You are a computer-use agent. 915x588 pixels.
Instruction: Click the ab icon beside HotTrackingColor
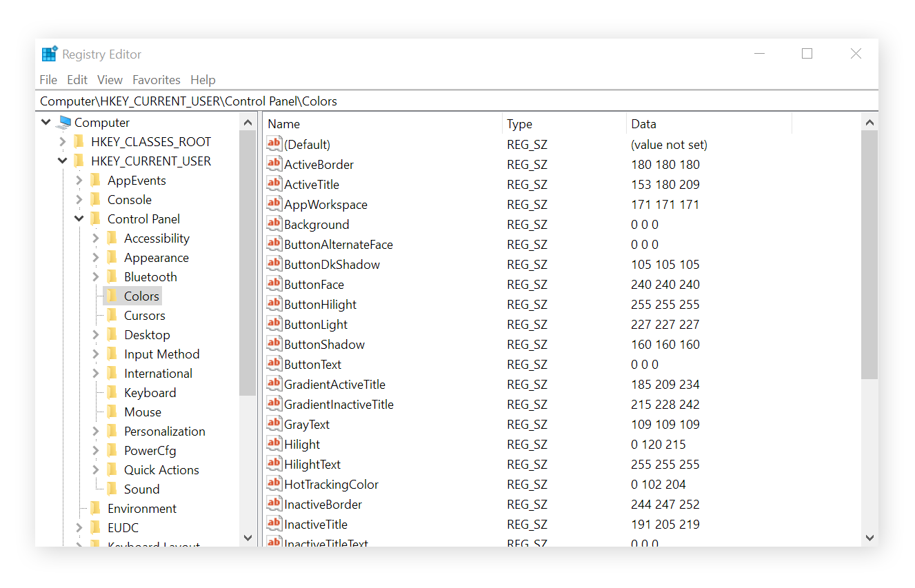[274, 484]
